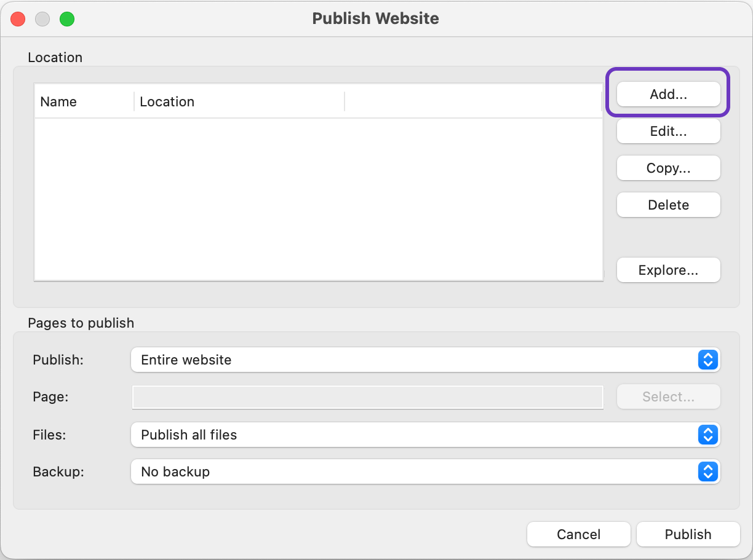Open the Publish 'Entire website' dropdown
Screen dimensions: 753x560
425,360
